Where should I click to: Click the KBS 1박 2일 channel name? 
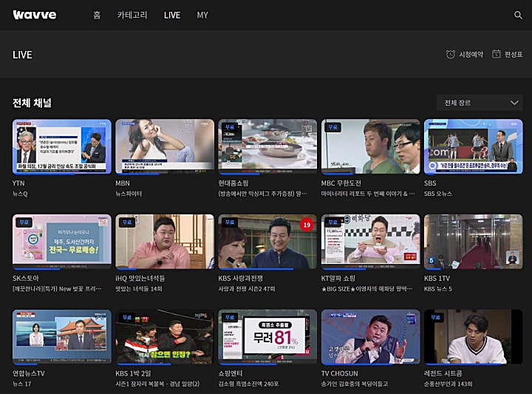(133, 373)
